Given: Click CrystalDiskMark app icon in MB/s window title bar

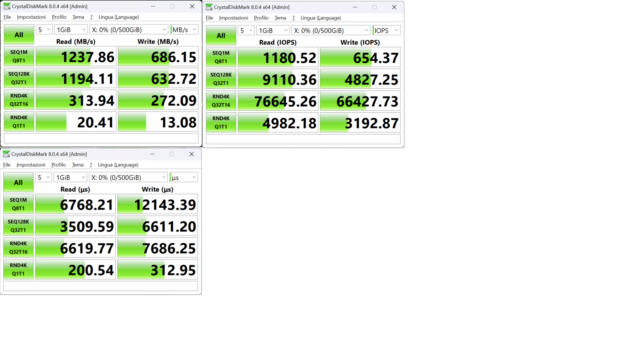Looking at the screenshot, I should coord(7,6).
